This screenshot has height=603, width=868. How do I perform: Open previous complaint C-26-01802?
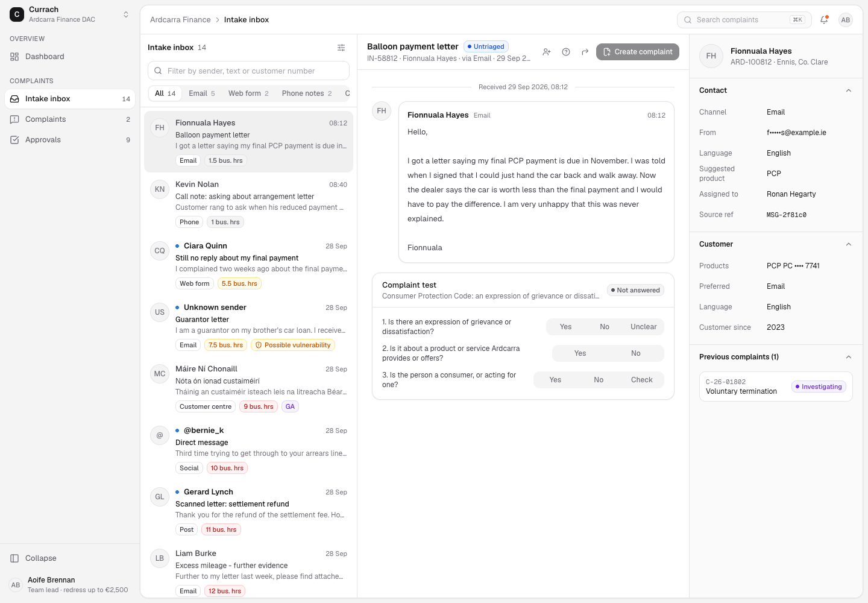[x=776, y=387]
